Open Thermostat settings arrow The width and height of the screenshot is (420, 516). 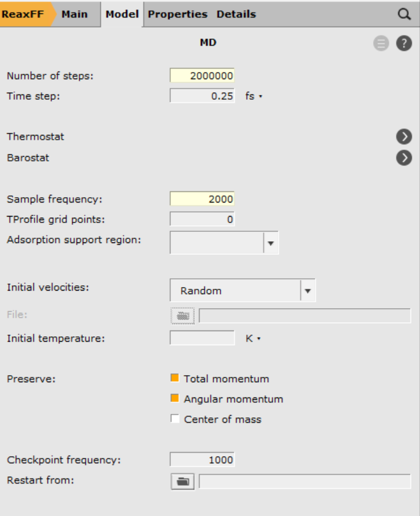tap(404, 137)
